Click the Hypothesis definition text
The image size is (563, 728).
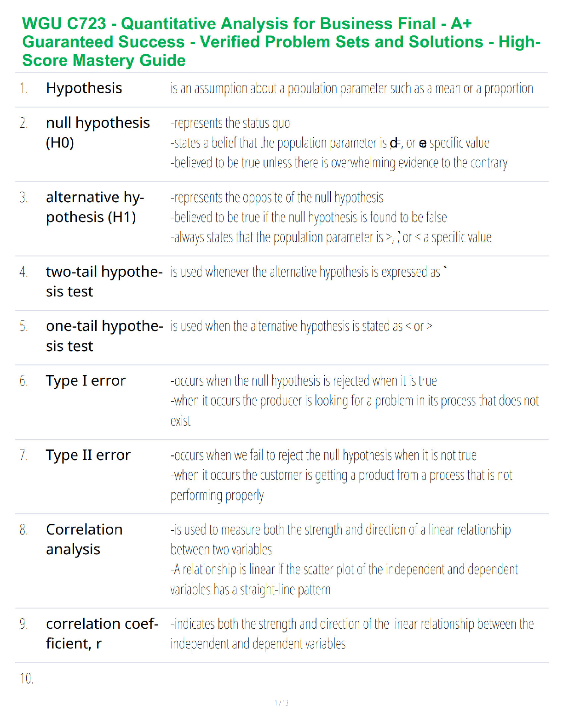(352, 88)
